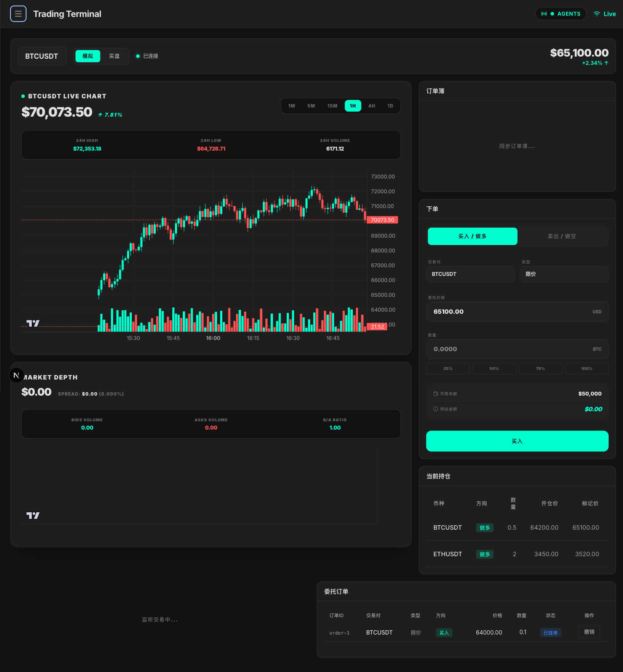
Task: Focus the 65100.00 limit price field
Action: pos(509,312)
